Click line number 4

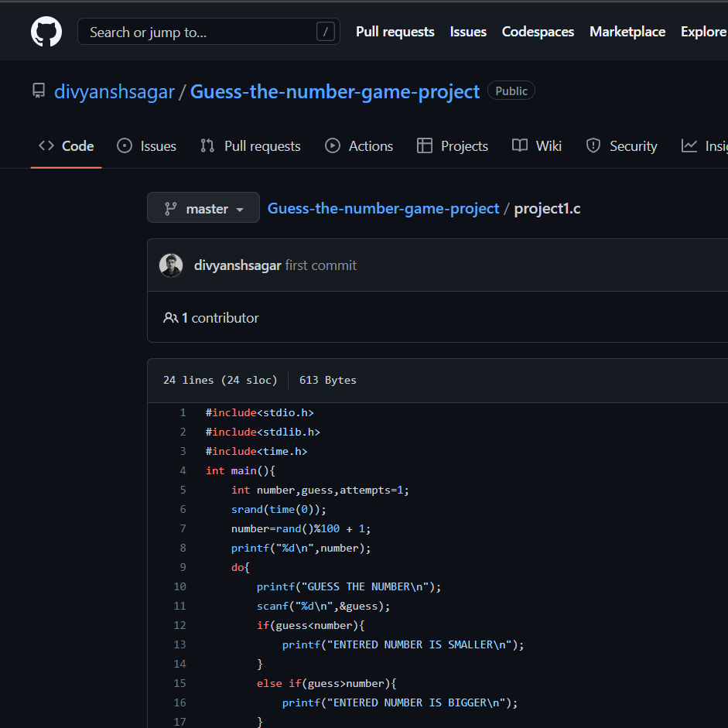coord(183,470)
